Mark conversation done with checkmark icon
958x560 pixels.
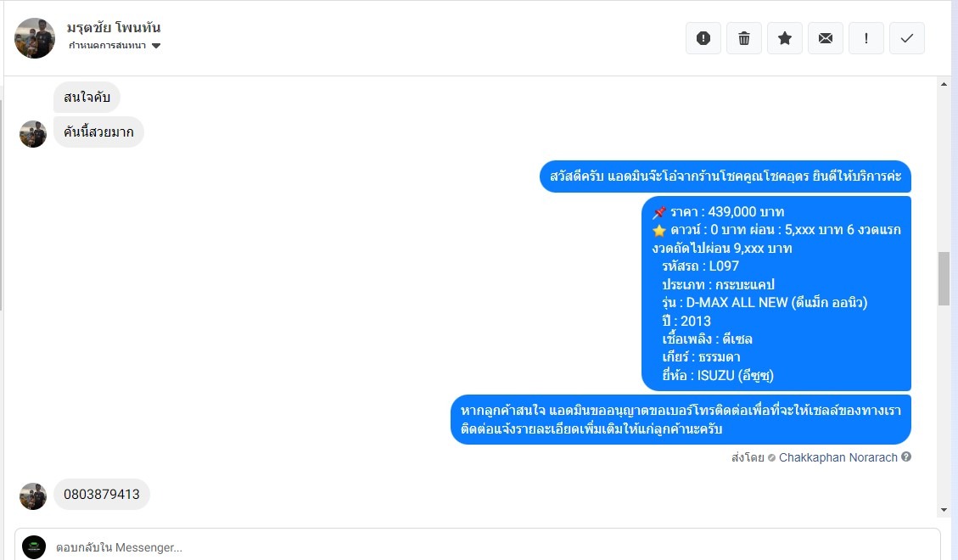point(907,38)
